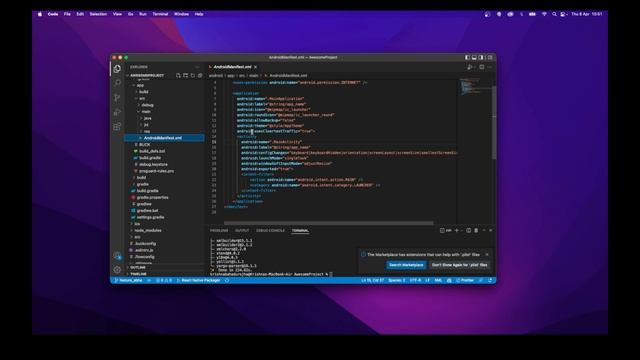This screenshot has width=640, height=360.
Task: Open gradle.properties file
Action: 153,197
